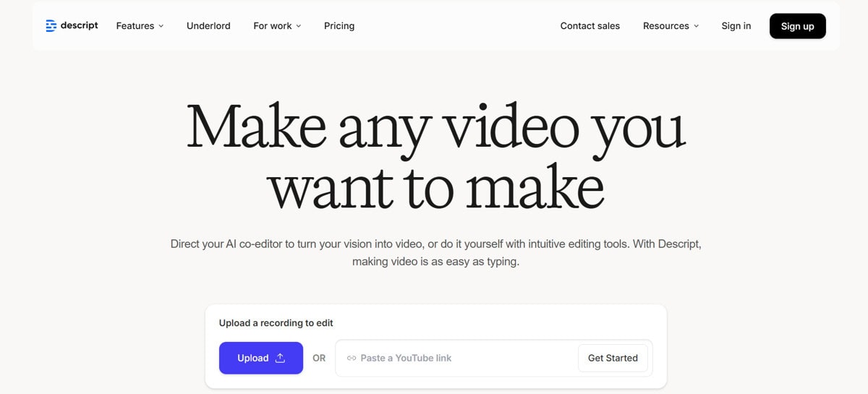This screenshot has height=394, width=868.
Task: Click the chain link icon in YouTube field
Action: coord(352,358)
